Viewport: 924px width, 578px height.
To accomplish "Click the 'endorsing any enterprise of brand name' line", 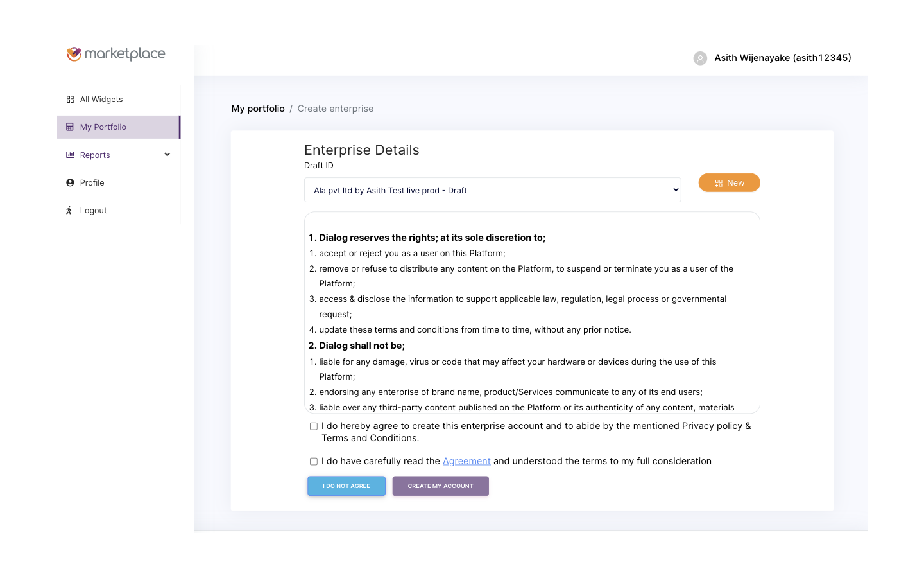I will pyautogui.click(x=511, y=392).
